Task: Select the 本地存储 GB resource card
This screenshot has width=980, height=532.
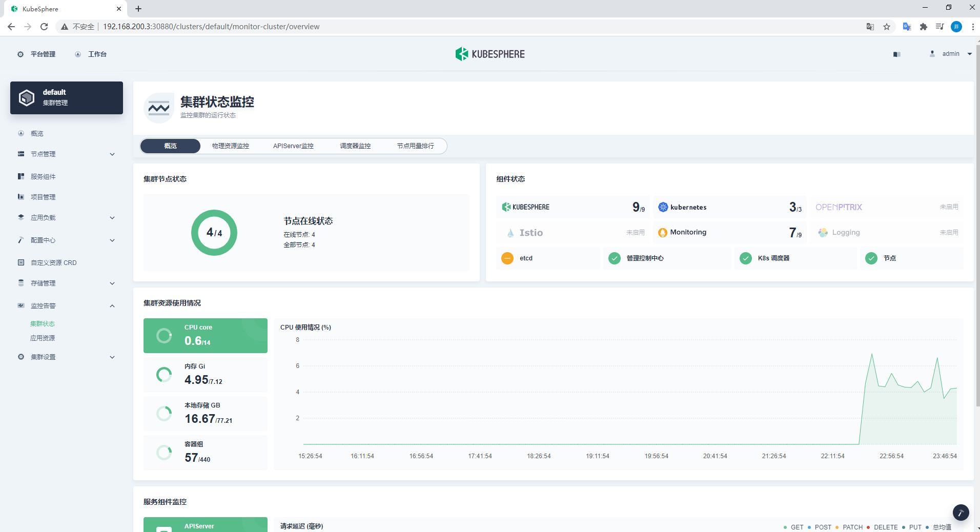Action: point(206,414)
